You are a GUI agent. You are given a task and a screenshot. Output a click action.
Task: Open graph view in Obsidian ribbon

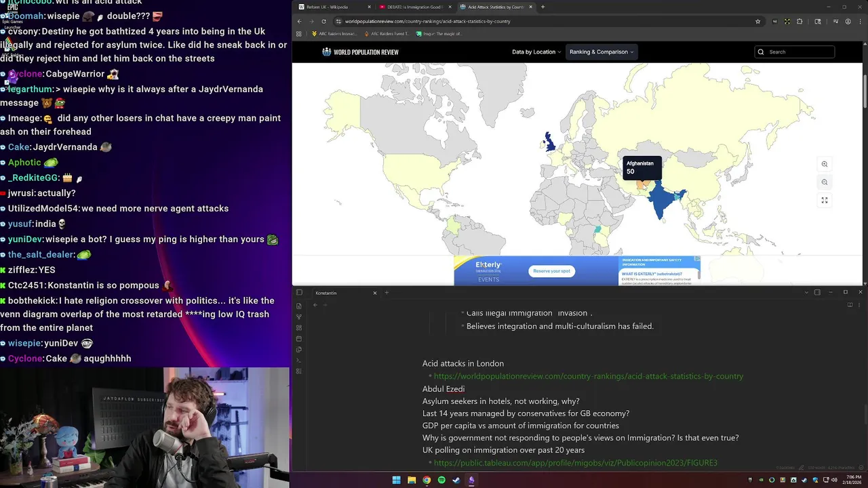[x=299, y=317]
